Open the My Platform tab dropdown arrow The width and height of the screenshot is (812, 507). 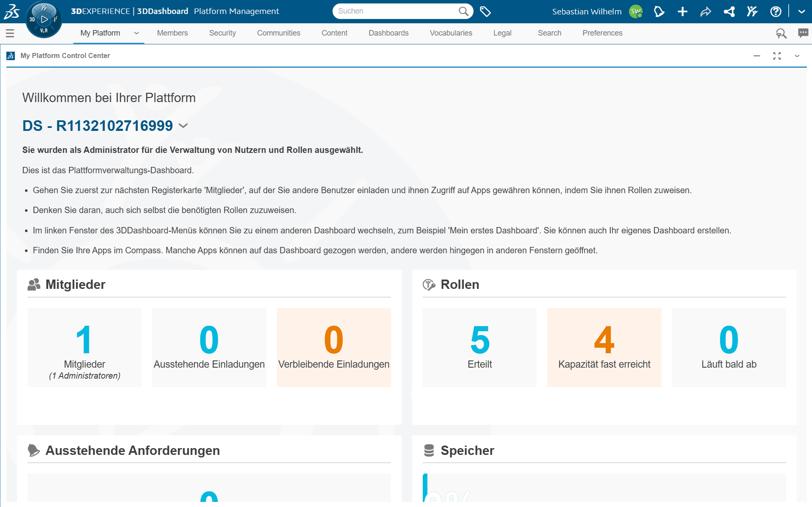click(x=136, y=33)
